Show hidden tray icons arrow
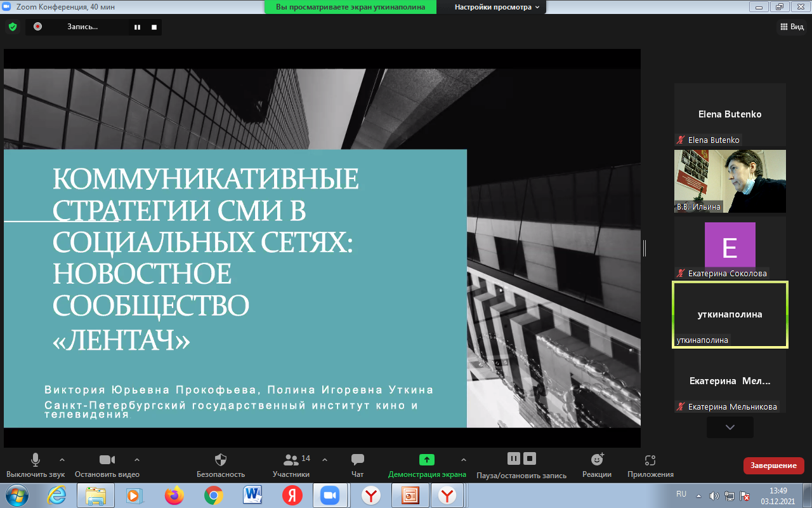Screen dimensions: 812x508 tap(698, 496)
